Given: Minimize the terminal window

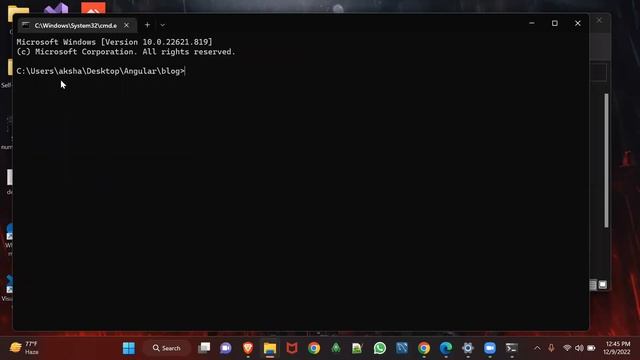Looking at the screenshot, I should 531,23.
